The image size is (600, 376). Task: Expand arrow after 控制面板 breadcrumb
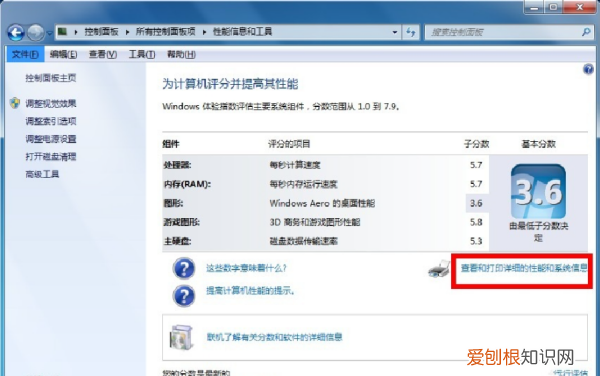click(x=127, y=32)
